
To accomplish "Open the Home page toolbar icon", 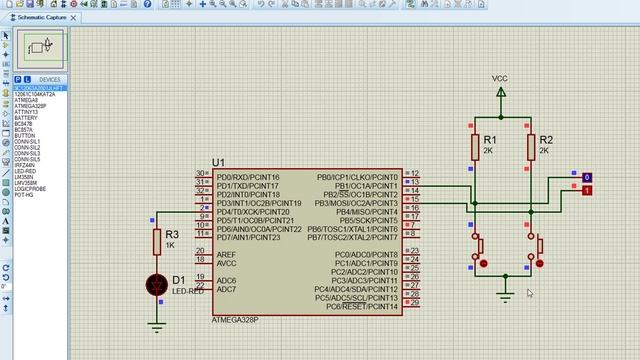I will (x=53, y=4).
